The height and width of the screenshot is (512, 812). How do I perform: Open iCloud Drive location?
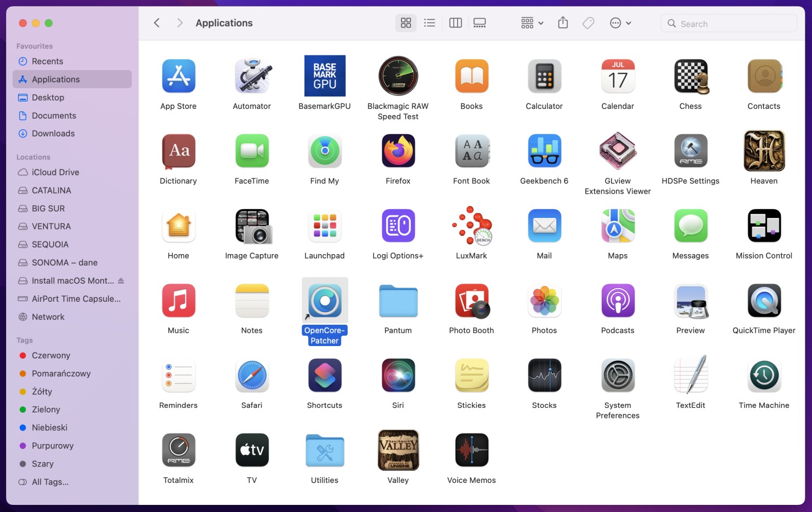click(72, 172)
